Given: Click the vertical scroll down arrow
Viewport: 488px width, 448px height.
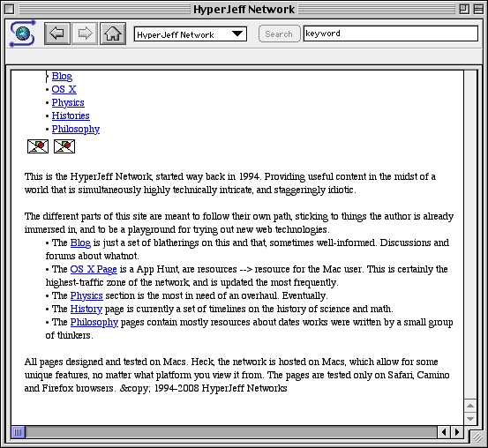Looking at the screenshot, I should [470, 419].
